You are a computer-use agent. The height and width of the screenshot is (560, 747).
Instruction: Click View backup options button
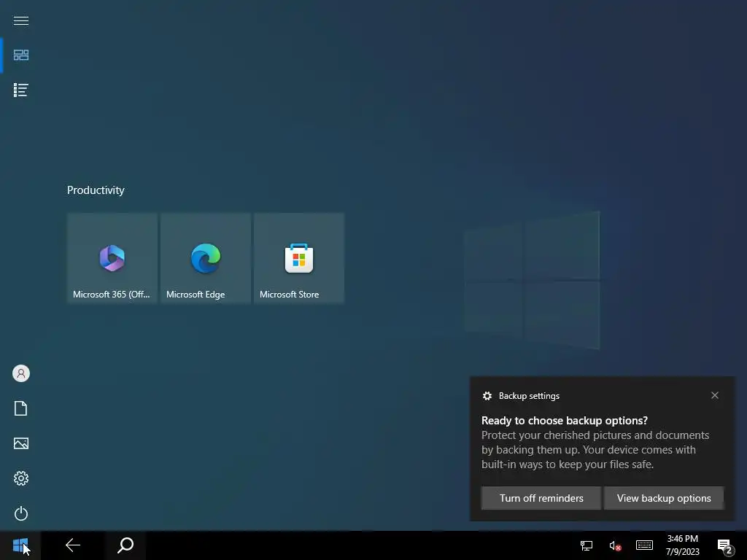point(664,498)
